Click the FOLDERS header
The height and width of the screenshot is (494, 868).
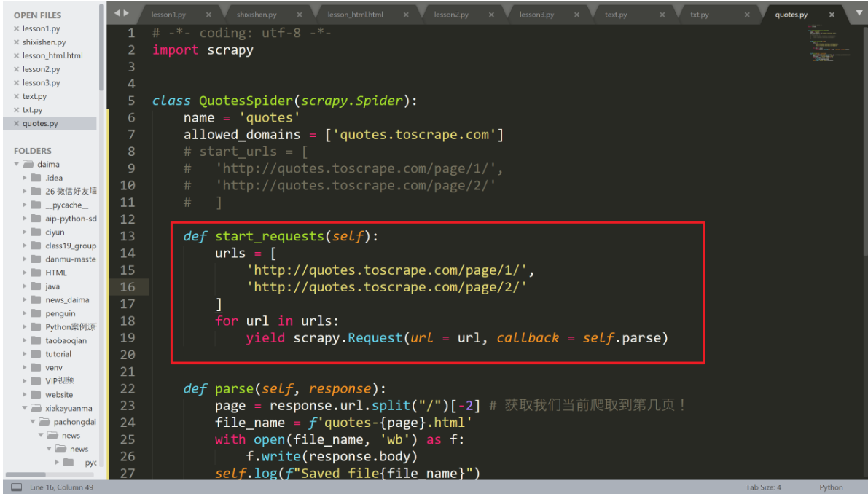click(33, 151)
